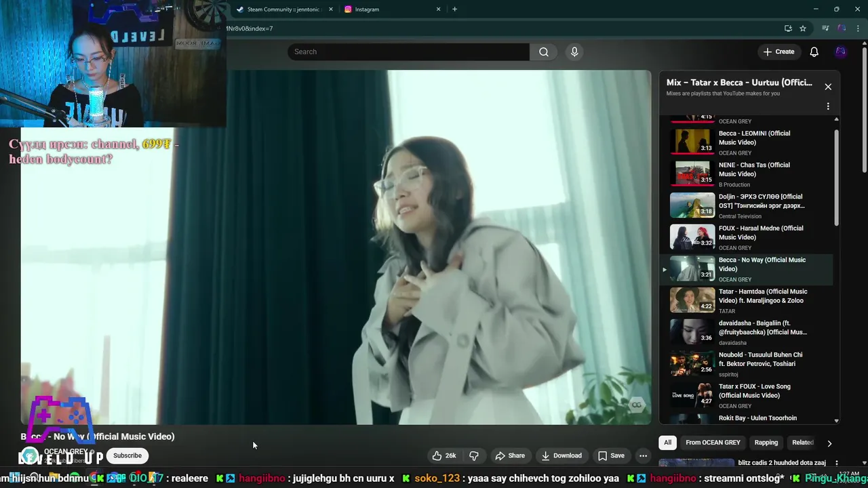Screen dimensions: 868x488
Task: Select the Related filter chip
Action: (803, 443)
